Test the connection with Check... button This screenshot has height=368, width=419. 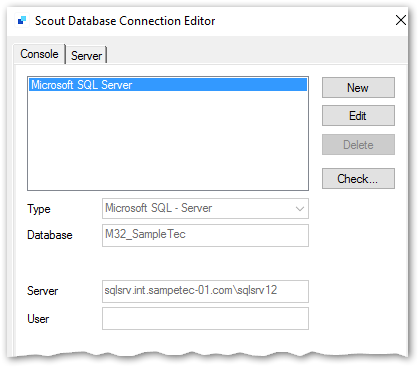[x=358, y=179]
